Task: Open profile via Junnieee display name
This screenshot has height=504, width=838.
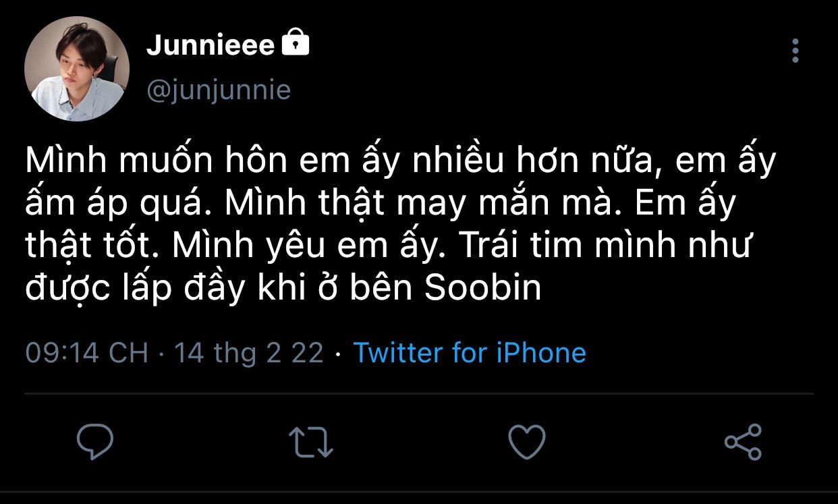Action: [x=211, y=45]
